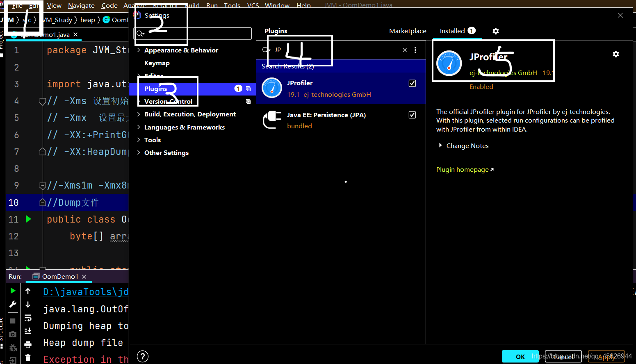Move up the stack trace
The image size is (636, 364).
(28, 291)
